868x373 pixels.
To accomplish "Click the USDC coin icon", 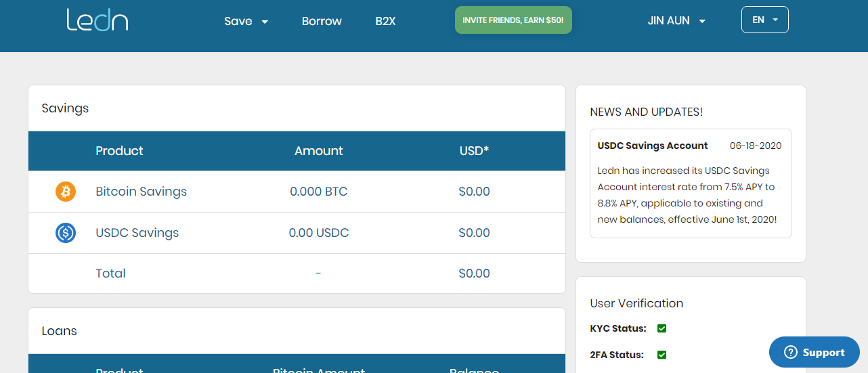I will click(66, 233).
